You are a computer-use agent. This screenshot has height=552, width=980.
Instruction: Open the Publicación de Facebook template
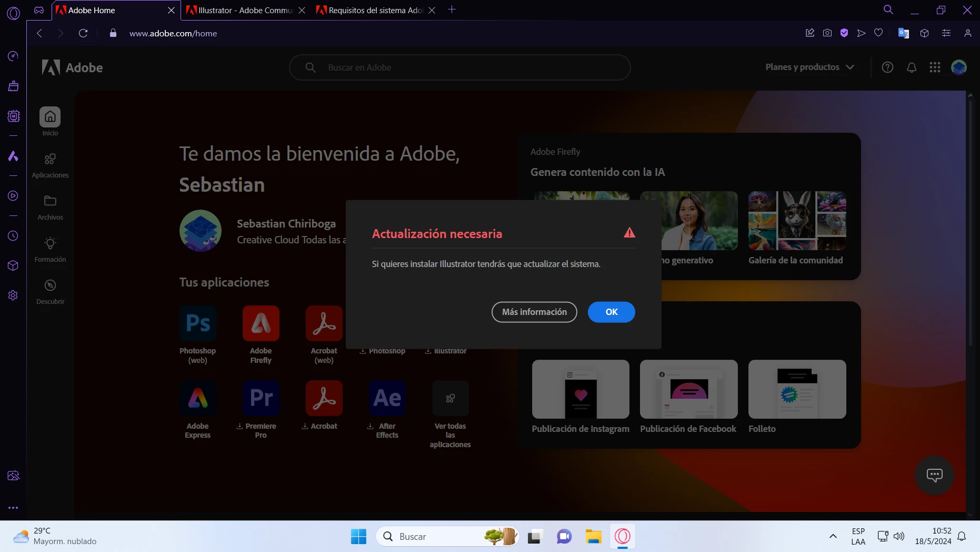689,389
